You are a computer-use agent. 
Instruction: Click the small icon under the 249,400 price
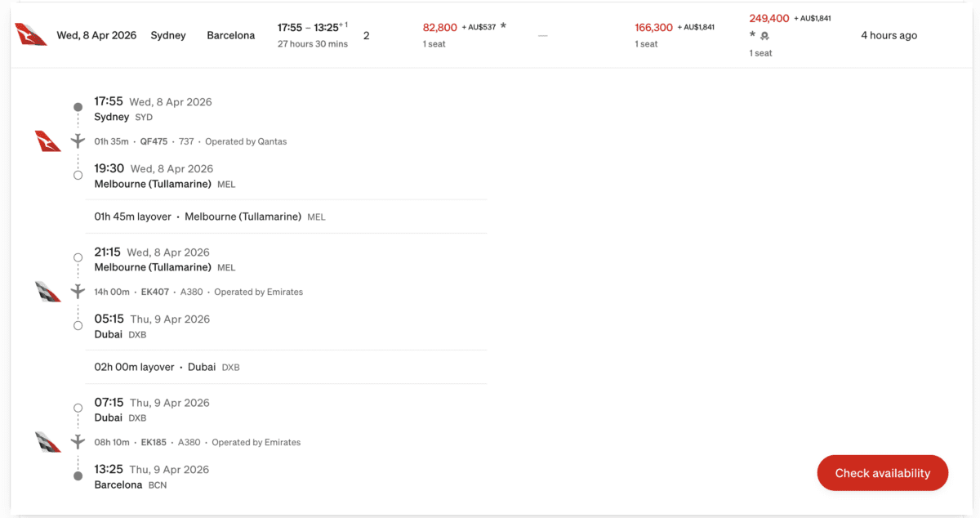pyautogui.click(x=764, y=36)
